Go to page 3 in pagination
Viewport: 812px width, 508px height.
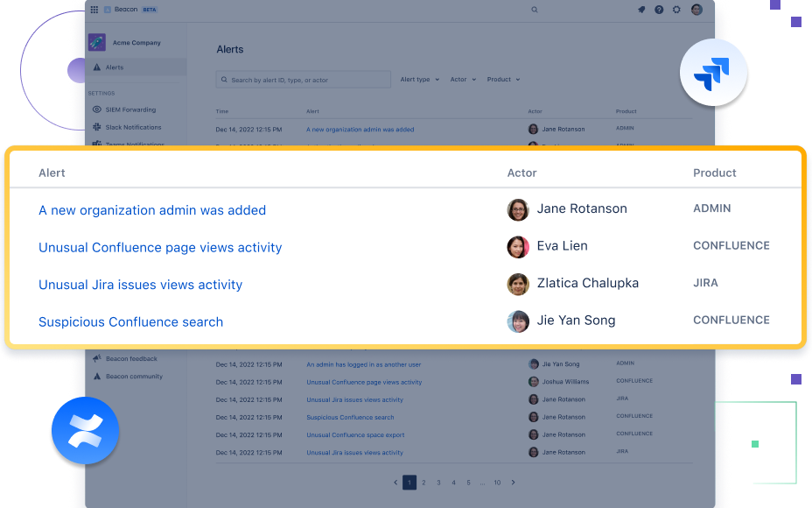pyautogui.click(x=438, y=482)
